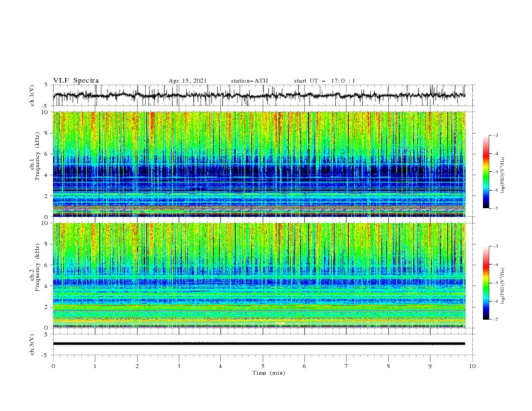Click the ch.2 'Frequency (kHz)' axis label
The width and height of the screenshot is (532, 411).
pos(37,267)
